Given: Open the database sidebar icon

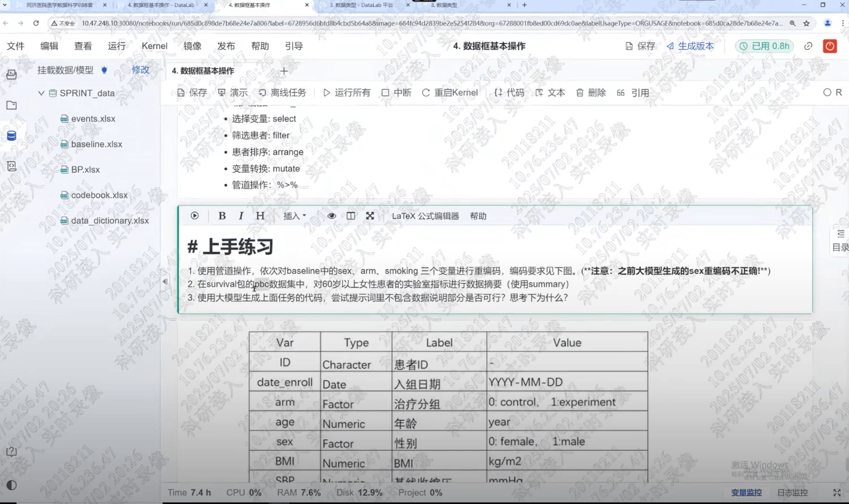Looking at the screenshot, I should (x=11, y=136).
